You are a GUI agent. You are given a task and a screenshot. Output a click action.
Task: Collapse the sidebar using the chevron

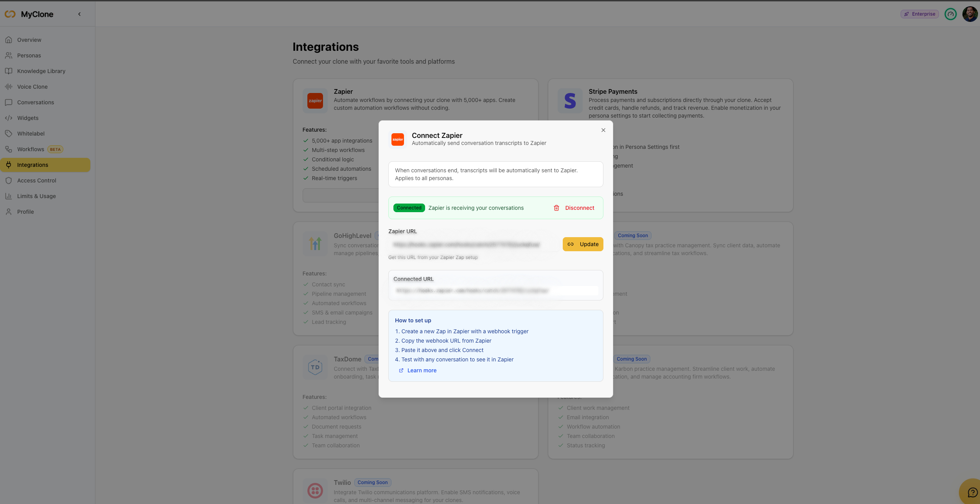(x=79, y=14)
